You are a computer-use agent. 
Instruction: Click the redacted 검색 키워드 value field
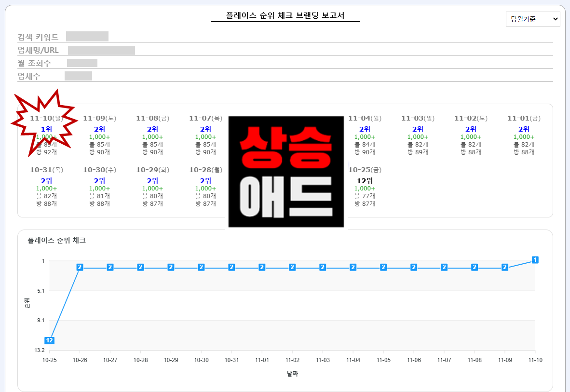[x=87, y=36]
